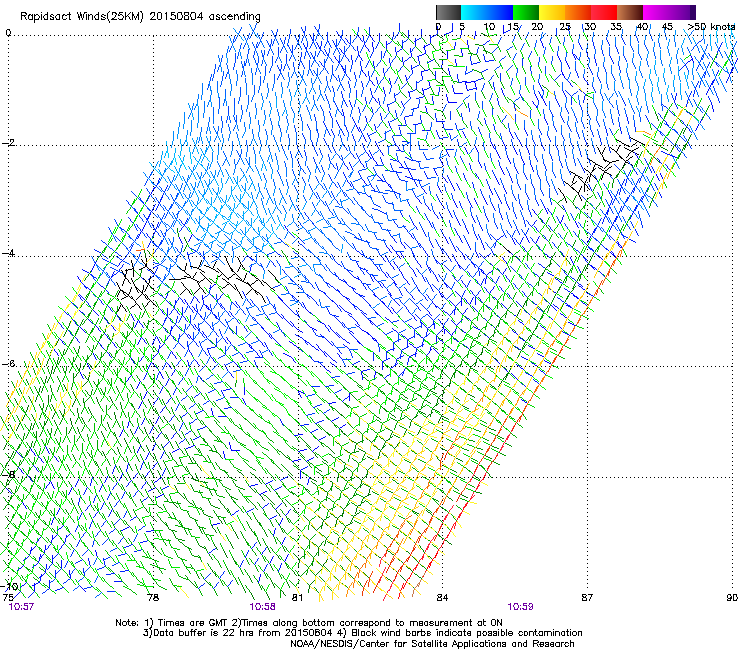The image size is (740, 650).
Task: Click the '90' longitude axis label
Action: point(732,598)
